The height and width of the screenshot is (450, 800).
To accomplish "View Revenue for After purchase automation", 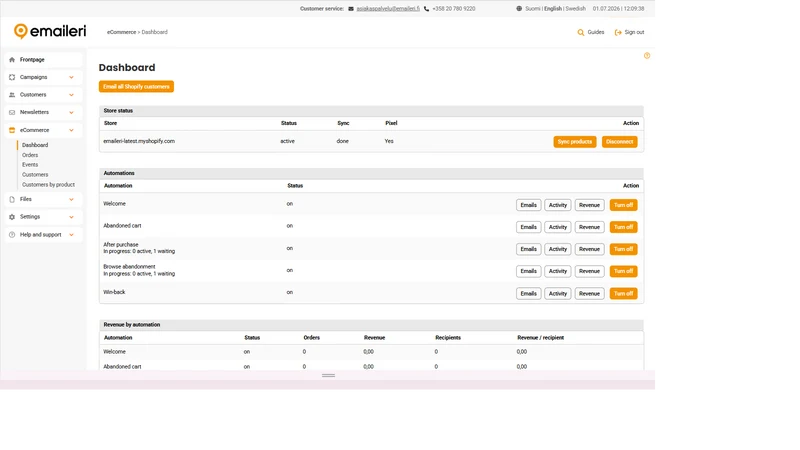I will (589, 249).
